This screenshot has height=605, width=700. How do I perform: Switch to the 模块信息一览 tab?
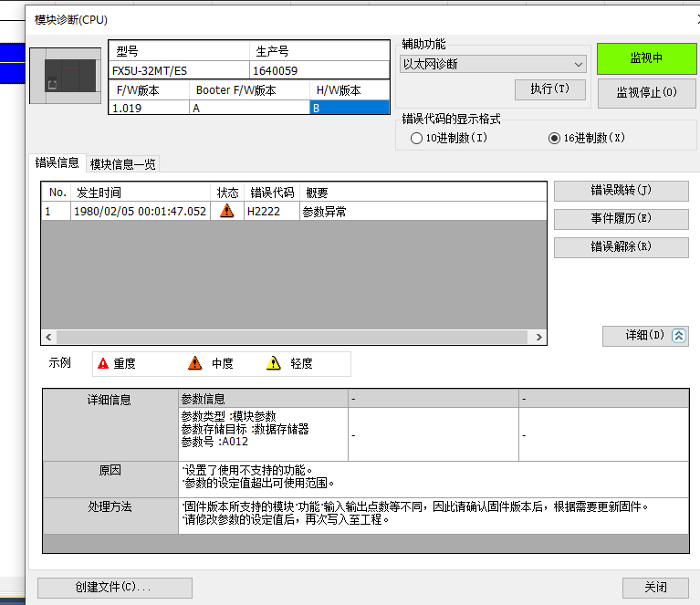(x=122, y=164)
